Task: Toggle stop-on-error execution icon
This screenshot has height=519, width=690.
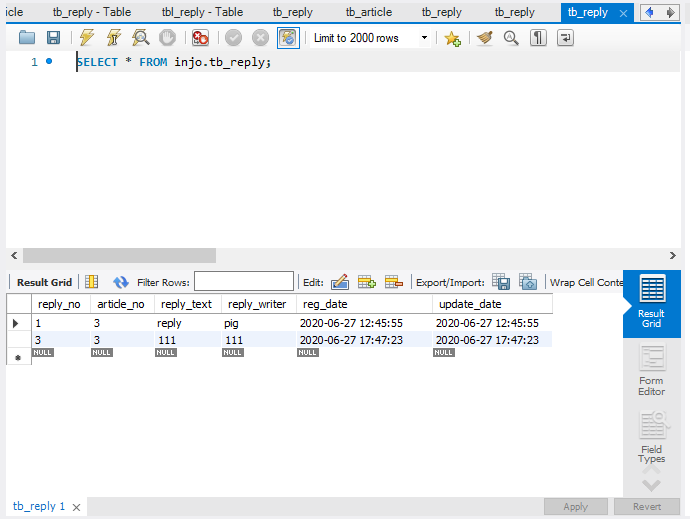Action: [200, 38]
